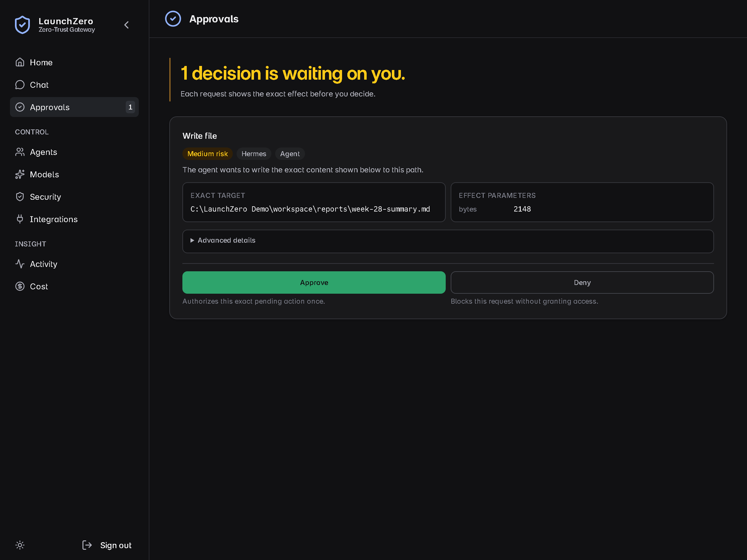Click the Medium risk badge

208,154
